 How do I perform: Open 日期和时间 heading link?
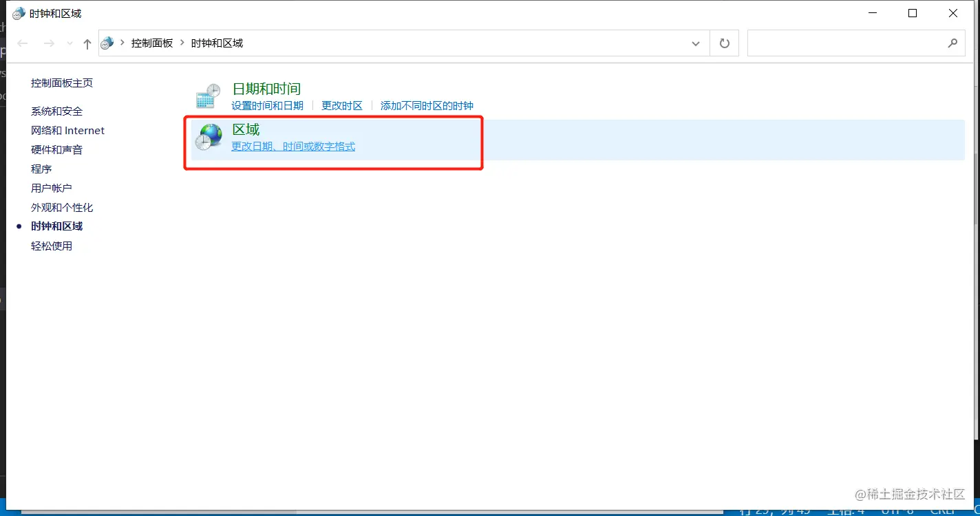pyautogui.click(x=266, y=89)
